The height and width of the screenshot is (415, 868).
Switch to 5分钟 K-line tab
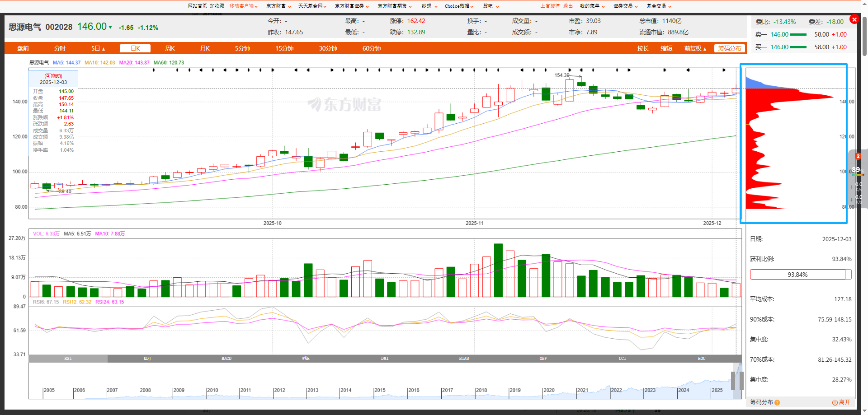pyautogui.click(x=242, y=48)
